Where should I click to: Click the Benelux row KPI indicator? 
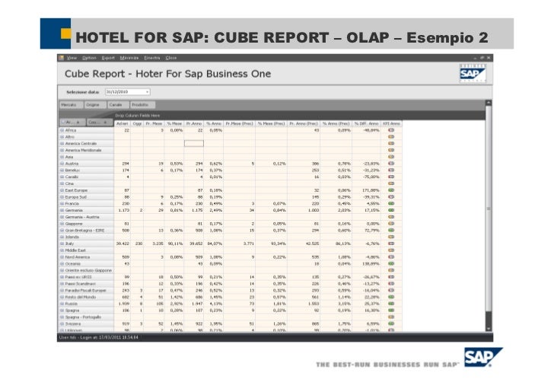click(391, 170)
